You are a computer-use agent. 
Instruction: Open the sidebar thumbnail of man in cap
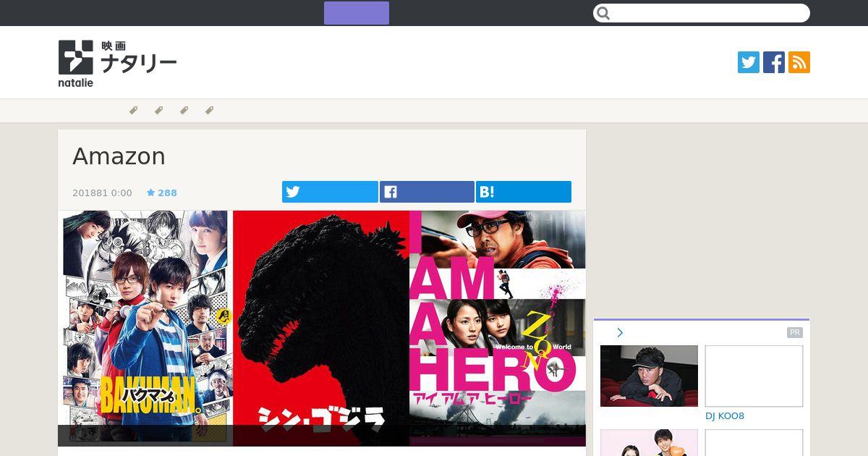point(649,376)
